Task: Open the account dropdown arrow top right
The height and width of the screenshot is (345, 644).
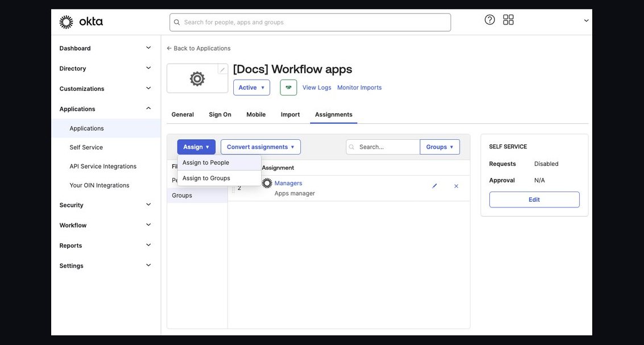Action: [586, 20]
